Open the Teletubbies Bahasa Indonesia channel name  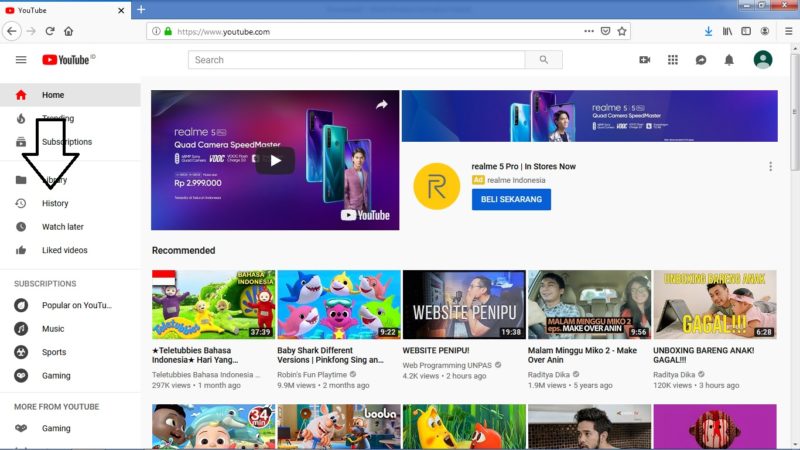206,374
